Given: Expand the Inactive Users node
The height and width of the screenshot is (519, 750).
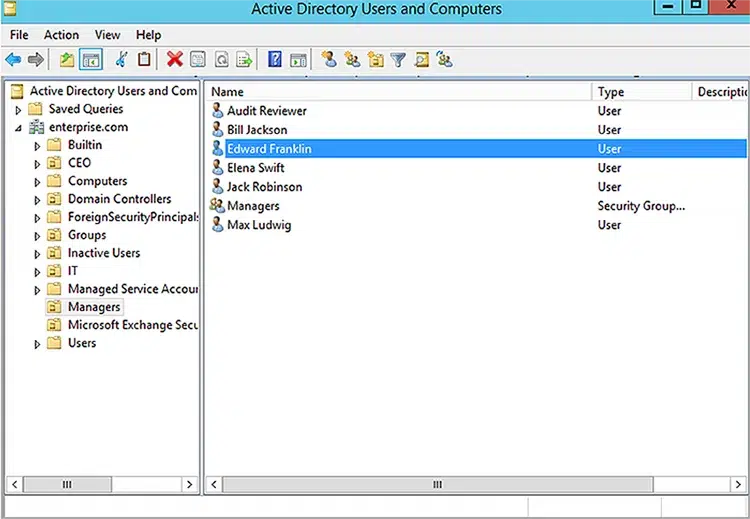Looking at the screenshot, I should (x=37, y=254).
